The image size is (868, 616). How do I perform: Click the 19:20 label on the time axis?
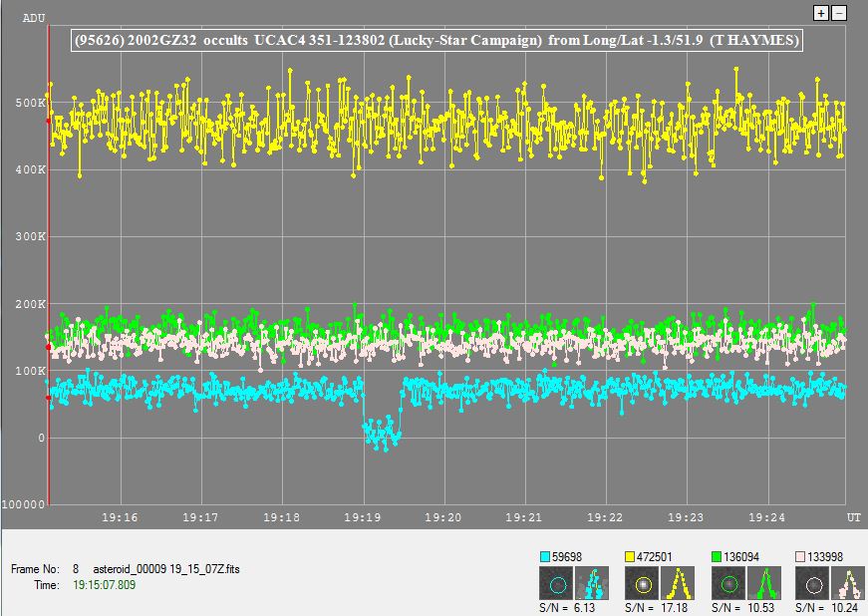tap(442, 518)
